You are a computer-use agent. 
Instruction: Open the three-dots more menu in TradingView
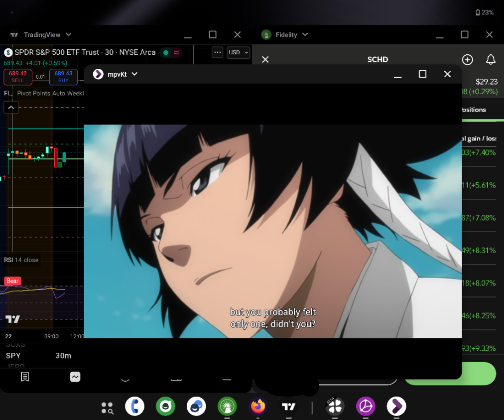(x=218, y=52)
